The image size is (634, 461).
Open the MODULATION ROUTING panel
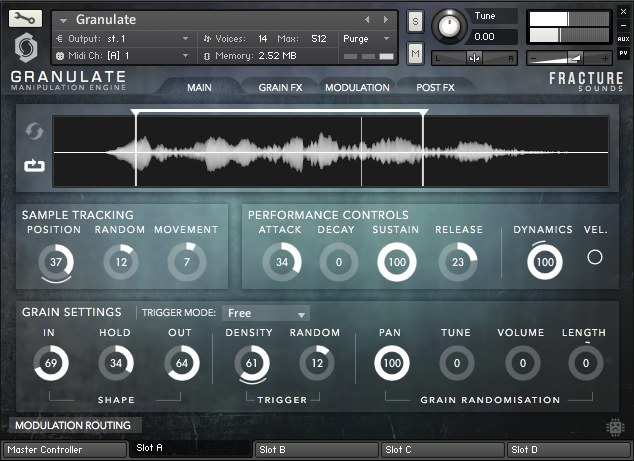[73, 425]
